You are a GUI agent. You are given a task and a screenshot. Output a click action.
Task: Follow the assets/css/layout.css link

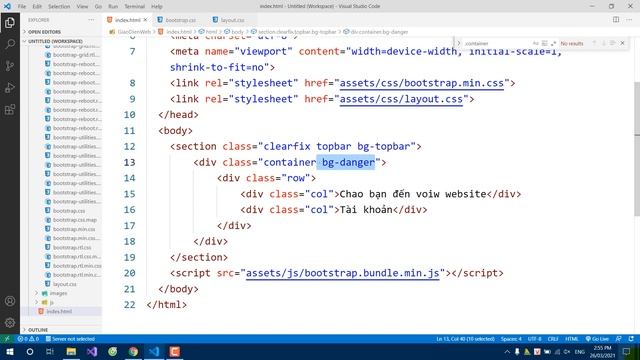(401, 99)
